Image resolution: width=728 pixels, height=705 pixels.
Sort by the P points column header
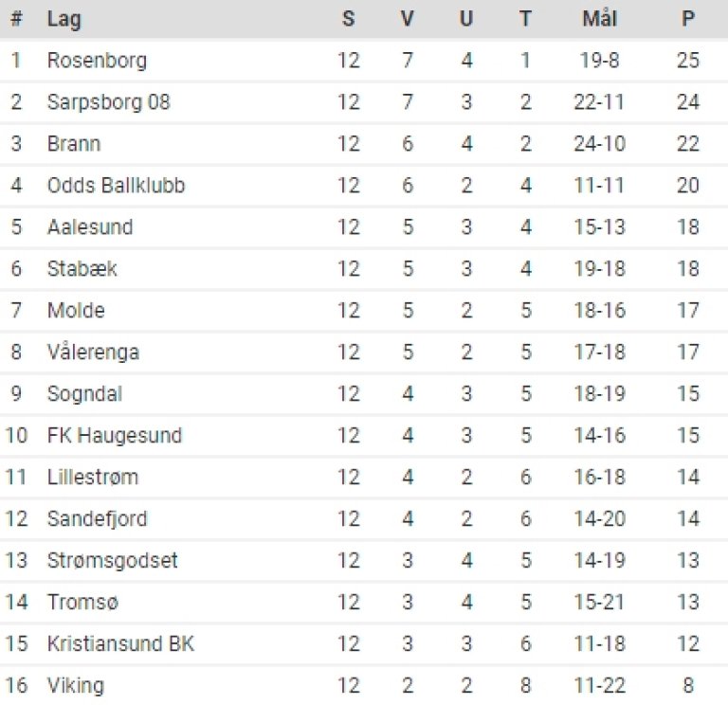click(688, 19)
